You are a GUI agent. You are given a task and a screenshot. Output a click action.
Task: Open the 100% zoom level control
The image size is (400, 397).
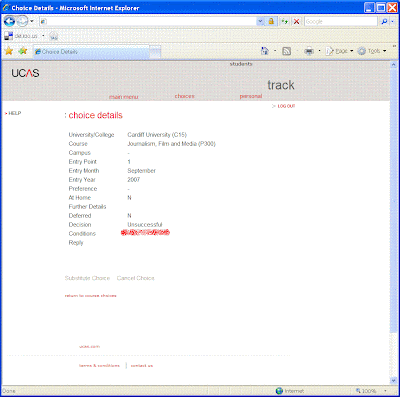pos(367,391)
